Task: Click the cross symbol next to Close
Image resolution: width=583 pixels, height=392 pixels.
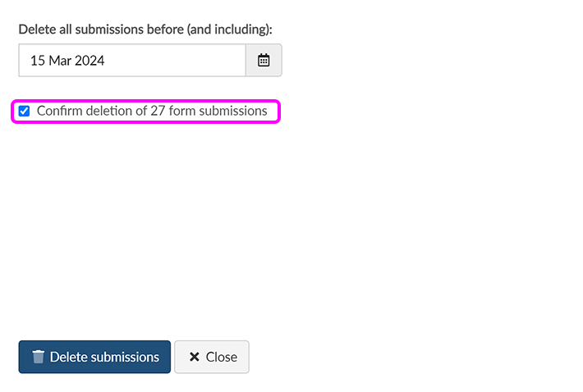Action: [x=195, y=357]
